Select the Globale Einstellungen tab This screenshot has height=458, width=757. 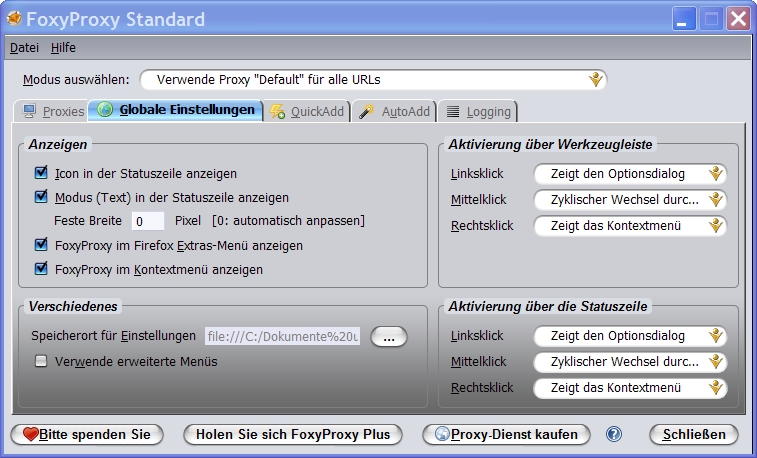click(x=176, y=110)
